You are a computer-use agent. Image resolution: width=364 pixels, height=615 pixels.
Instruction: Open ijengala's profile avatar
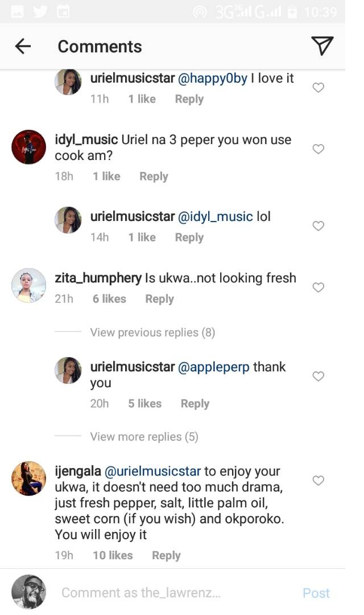click(28, 478)
